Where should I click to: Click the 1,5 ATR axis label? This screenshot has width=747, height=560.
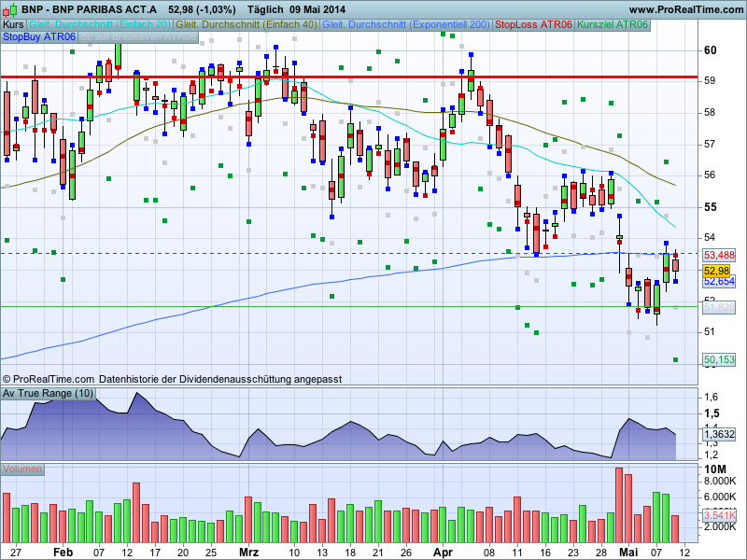pyautogui.click(x=712, y=413)
